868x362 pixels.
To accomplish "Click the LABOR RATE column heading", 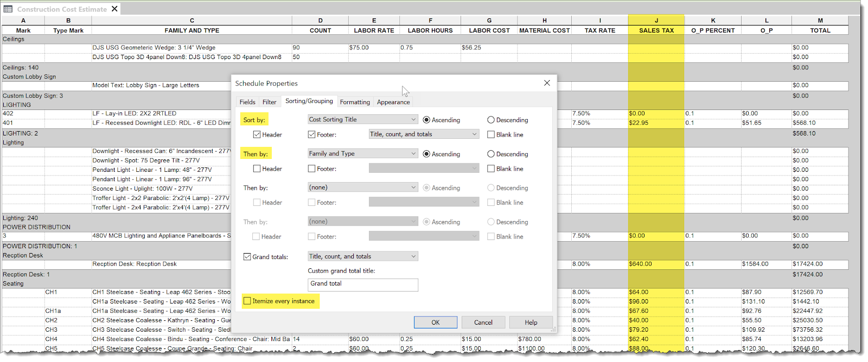I will (374, 30).
